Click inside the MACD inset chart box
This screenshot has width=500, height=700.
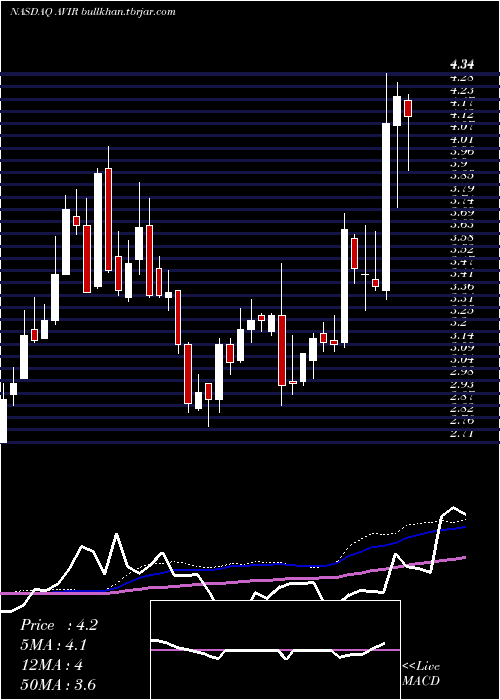[275, 650]
